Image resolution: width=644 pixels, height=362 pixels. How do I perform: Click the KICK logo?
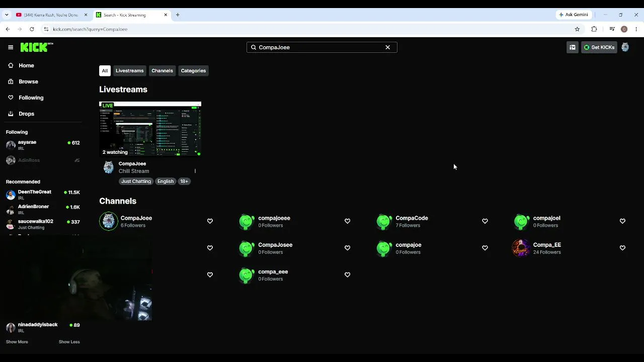pos(37,47)
